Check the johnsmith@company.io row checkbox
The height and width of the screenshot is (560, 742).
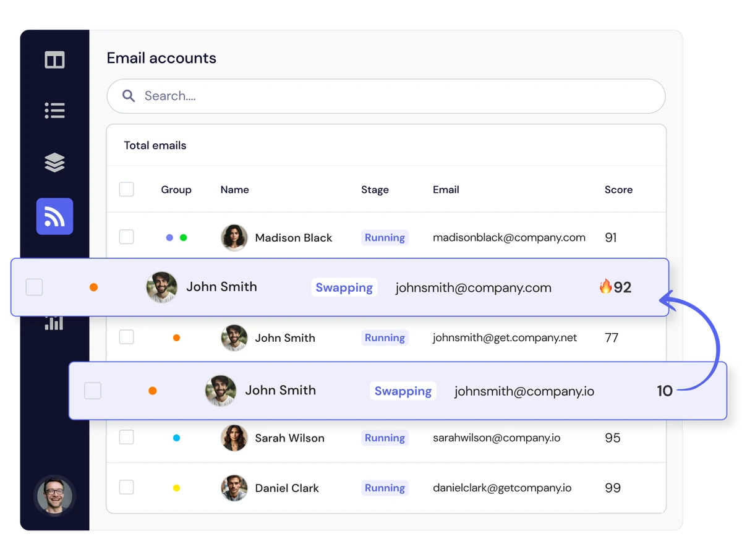[93, 391]
